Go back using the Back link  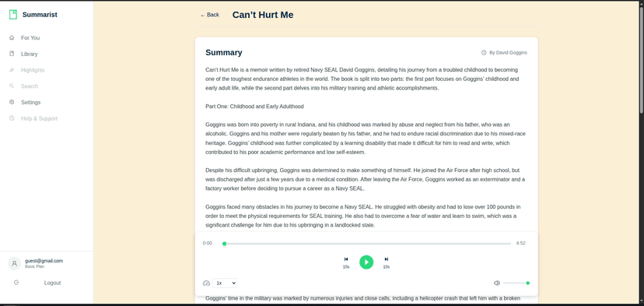[x=209, y=15]
